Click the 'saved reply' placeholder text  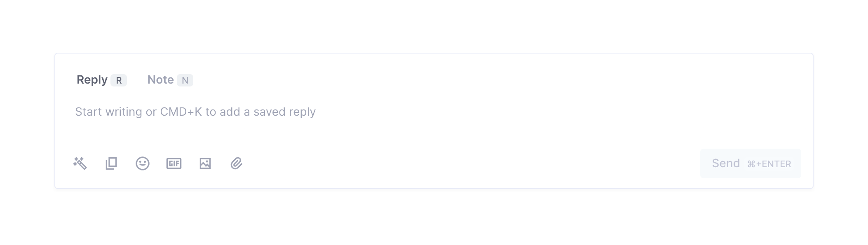pyautogui.click(x=284, y=112)
